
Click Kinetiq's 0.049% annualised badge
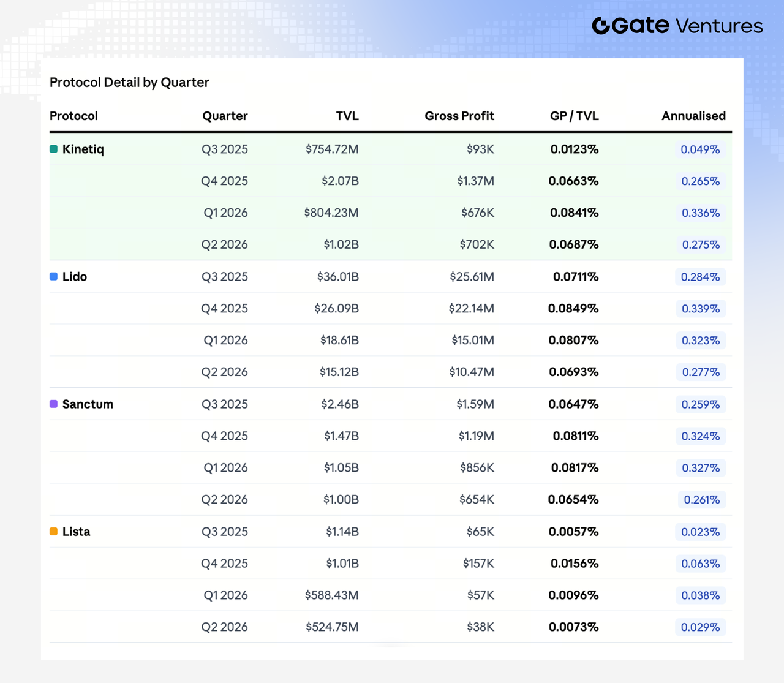701,149
